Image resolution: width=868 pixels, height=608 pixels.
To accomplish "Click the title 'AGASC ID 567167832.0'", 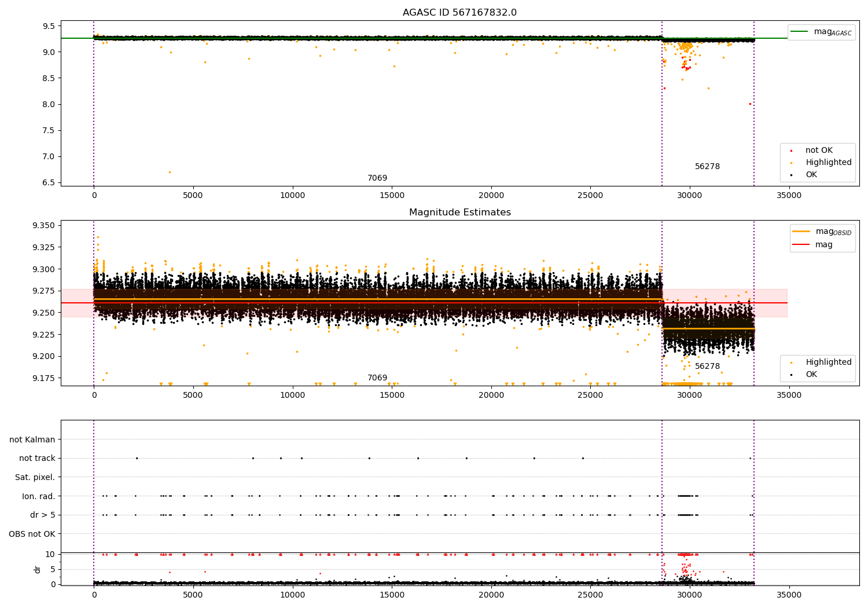I will pyautogui.click(x=459, y=13).
